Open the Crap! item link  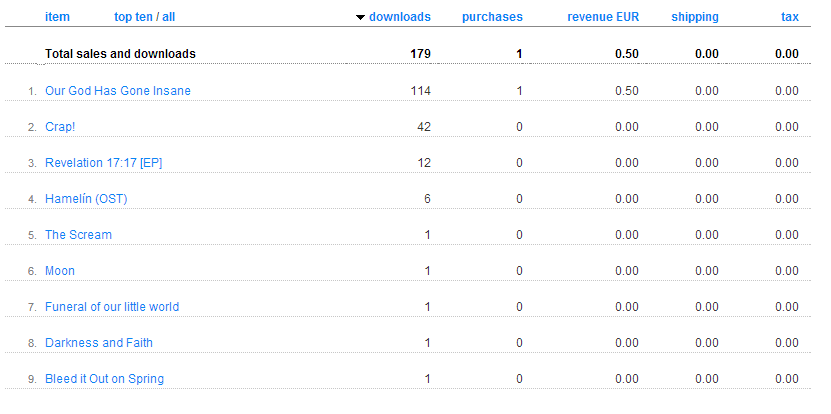[61, 127]
